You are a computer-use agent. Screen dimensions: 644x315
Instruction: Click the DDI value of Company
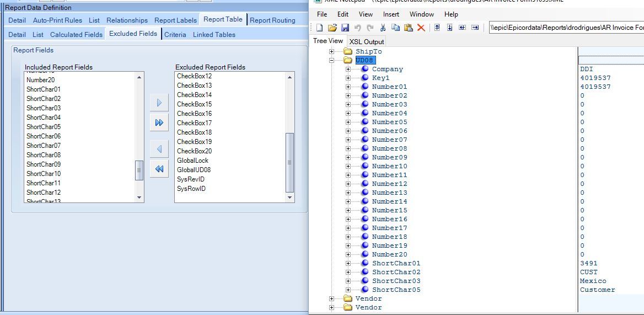pyautogui.click(x=587, y=69)
